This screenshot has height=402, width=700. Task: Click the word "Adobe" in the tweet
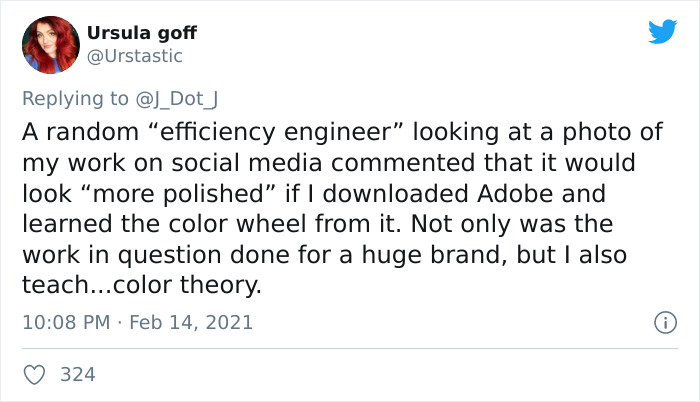tap(556, 191)
